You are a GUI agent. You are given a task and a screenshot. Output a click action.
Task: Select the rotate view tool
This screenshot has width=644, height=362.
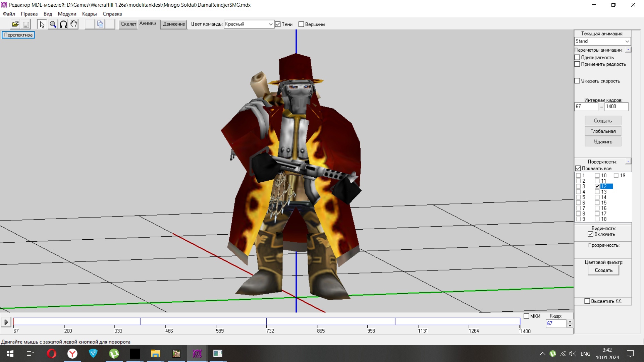pos(63,24)
